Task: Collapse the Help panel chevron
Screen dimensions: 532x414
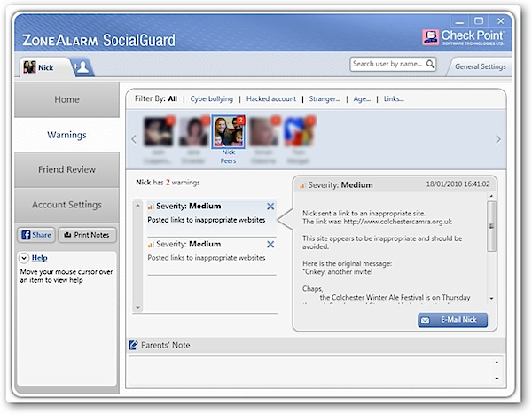Action: (x=24, y=258)
